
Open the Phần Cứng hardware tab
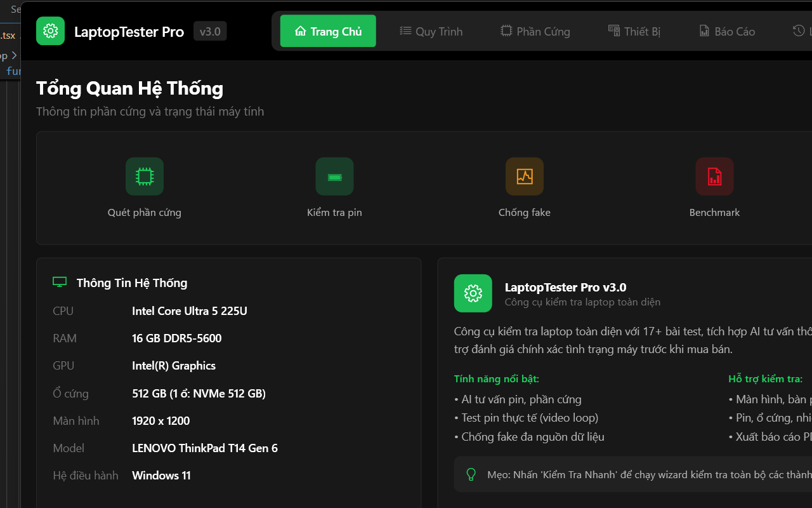[x=535, y=31]
